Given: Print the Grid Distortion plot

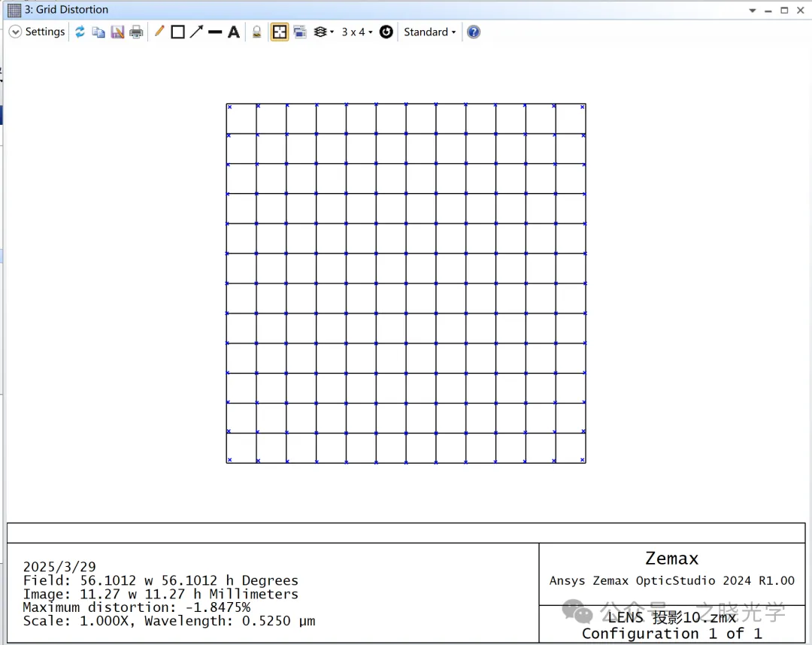Looking at the screenshot, I should 136,32.
